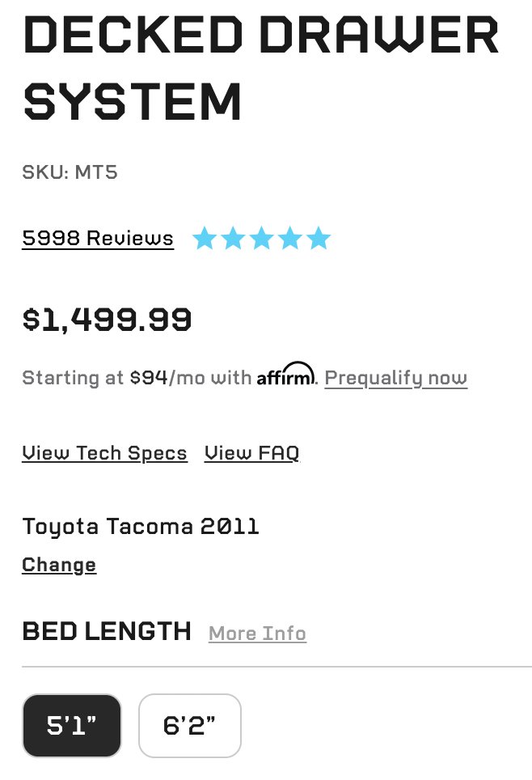Click the fifth blue rating star
Screen dimensions: 532x780
(x=319, y=238)
